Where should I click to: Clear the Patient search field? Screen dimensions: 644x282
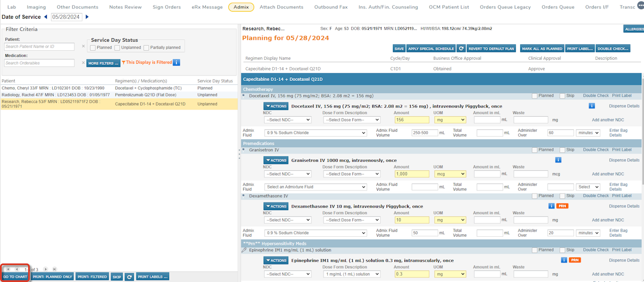[83, 47]
